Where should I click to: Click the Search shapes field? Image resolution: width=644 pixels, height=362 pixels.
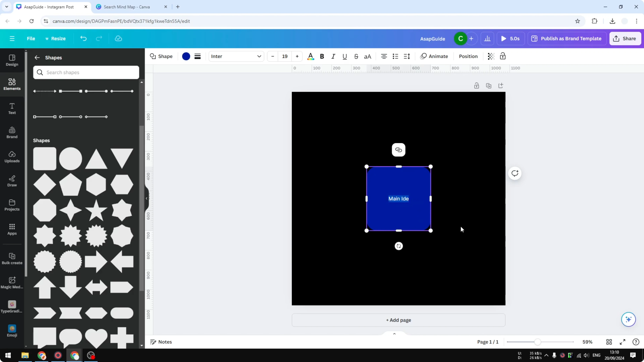click(x=86, y=72)
